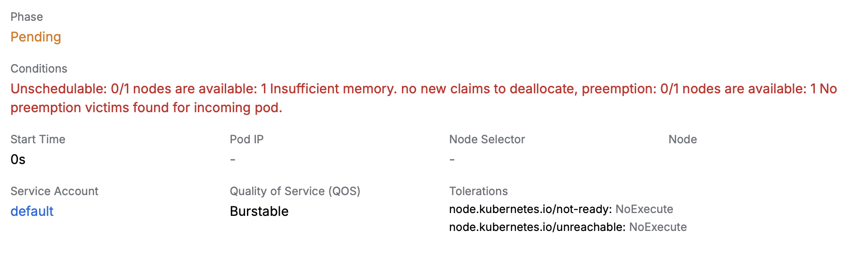Click the Service Account label

(55, 191)
